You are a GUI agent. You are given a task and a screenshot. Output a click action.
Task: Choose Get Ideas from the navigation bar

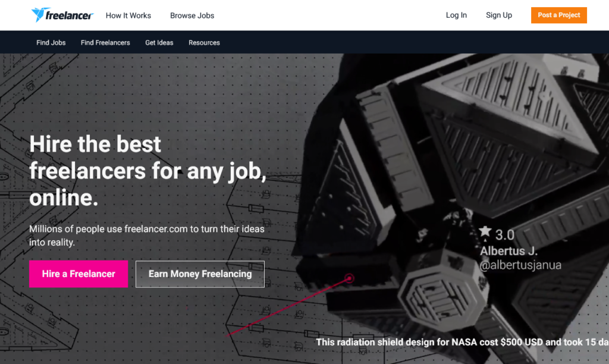click(x=159, y=43)
